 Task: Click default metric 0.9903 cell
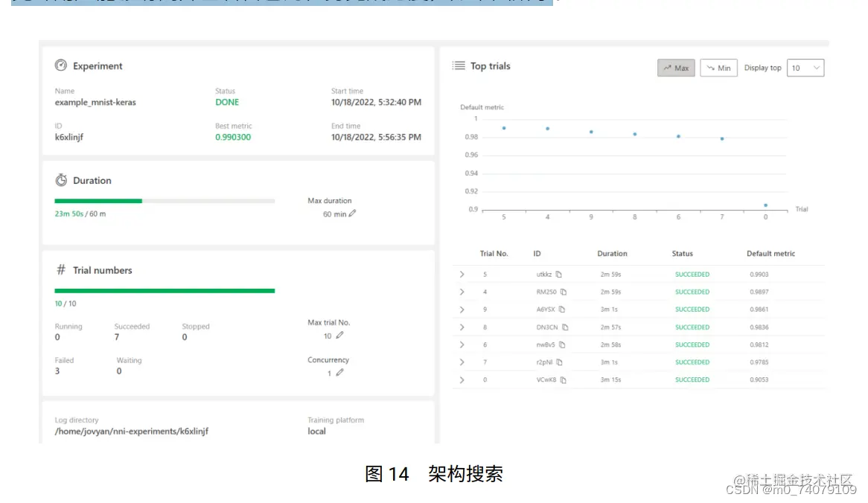pyautogui.click(x=759, y=275)
